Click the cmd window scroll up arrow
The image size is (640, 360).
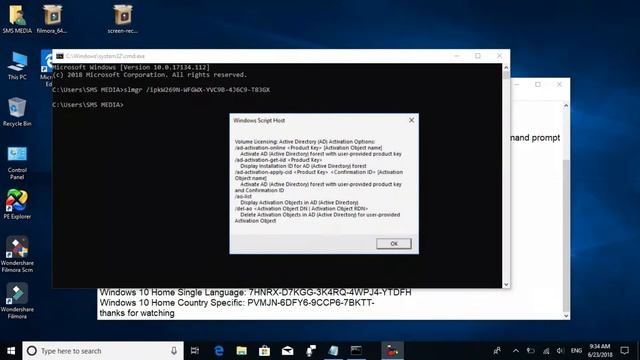coord(506,68)
